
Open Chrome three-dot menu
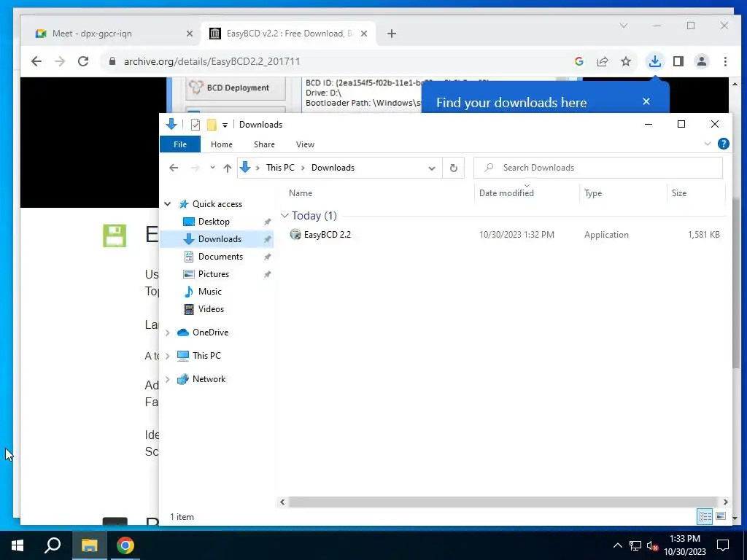click(x=725, y=61)
